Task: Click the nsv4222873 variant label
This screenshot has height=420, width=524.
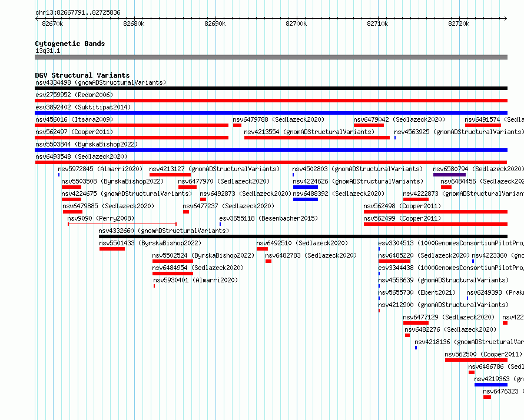Action: 463,194
